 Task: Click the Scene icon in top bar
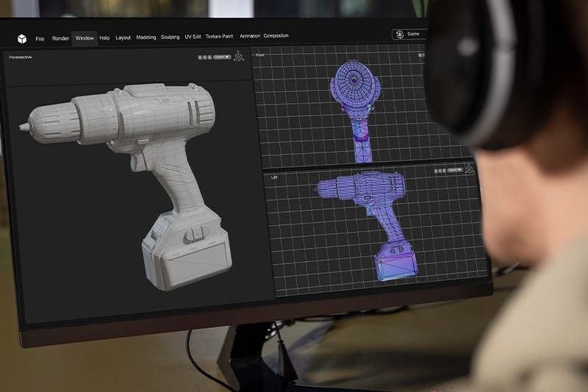pos(400,35)
